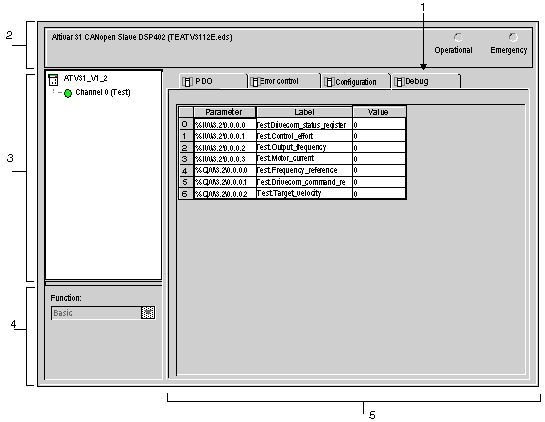
Task: Click the icon on the Error control tab
Action: pos(255,82)
